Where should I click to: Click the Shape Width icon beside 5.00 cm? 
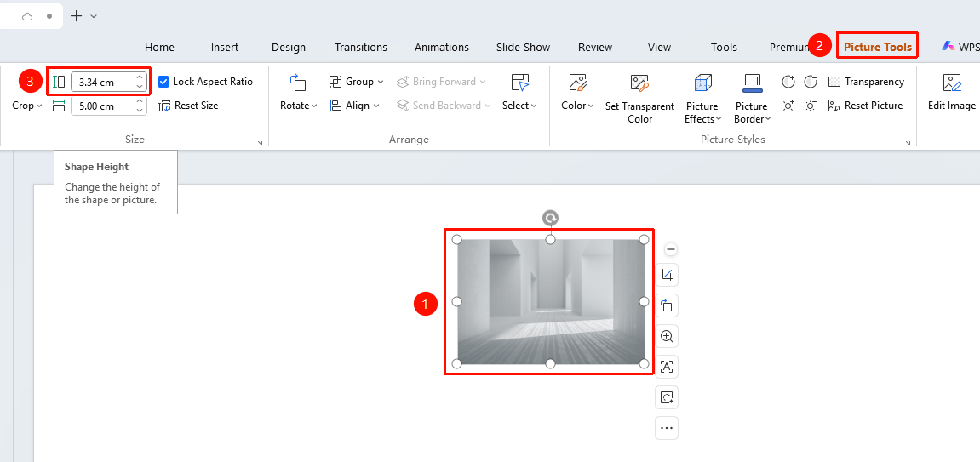click(59, 106)
